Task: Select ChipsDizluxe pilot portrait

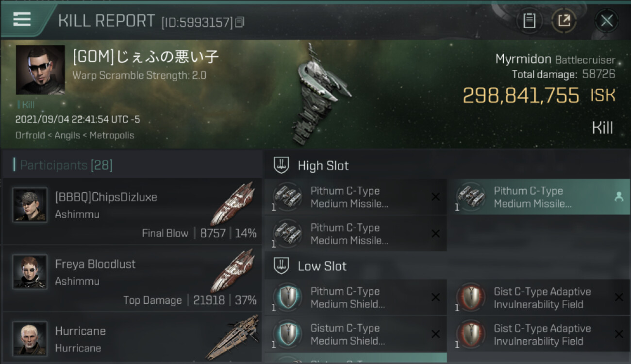Action: pyautogui.click(x=30, y=205)
